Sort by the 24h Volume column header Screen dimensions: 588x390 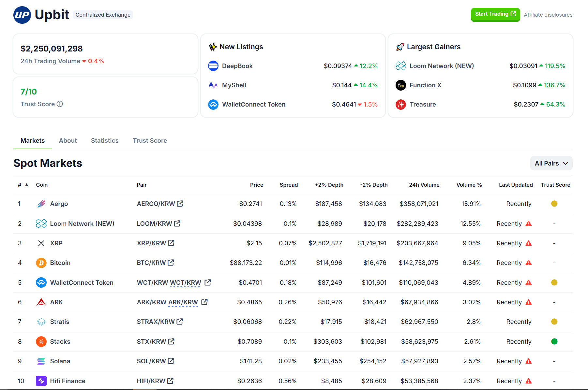point(424,185)
